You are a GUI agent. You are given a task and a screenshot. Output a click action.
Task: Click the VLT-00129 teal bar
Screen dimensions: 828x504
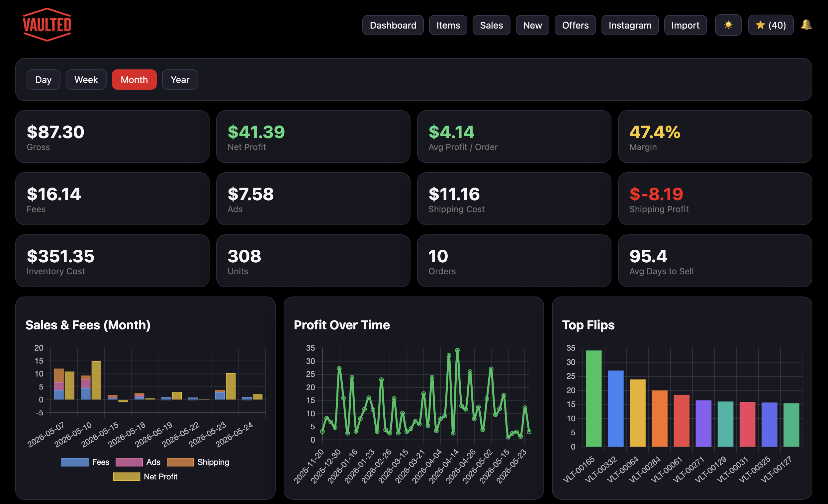[x=725, y=424]
